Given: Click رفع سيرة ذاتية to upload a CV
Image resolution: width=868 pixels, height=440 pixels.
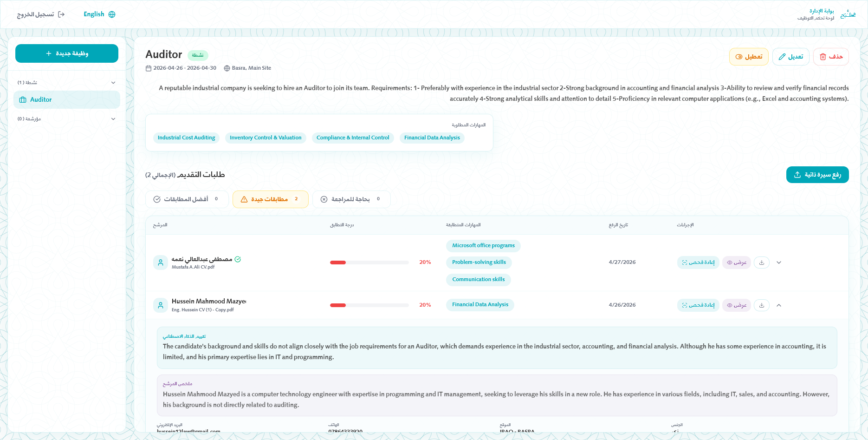Looking at the screenshot, I should click(x=817, y=174).
